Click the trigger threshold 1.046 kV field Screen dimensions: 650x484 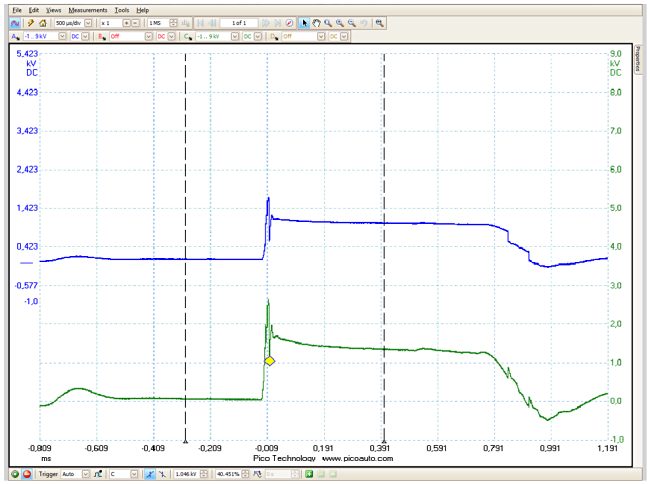click(187, 473)
